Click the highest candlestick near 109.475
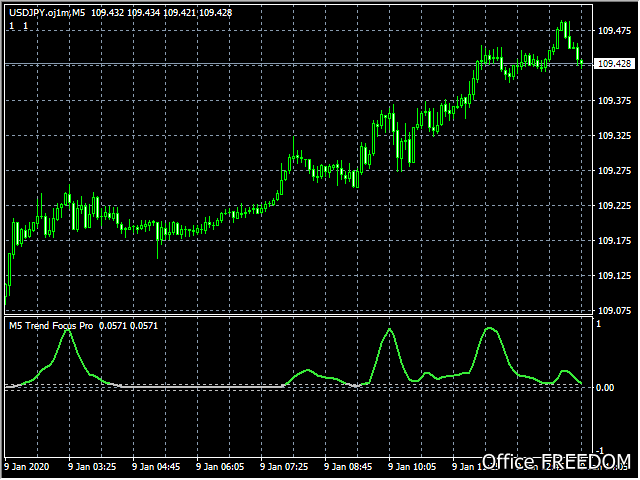The width and height of the screenshot is (640, 480). pos(562,27)
